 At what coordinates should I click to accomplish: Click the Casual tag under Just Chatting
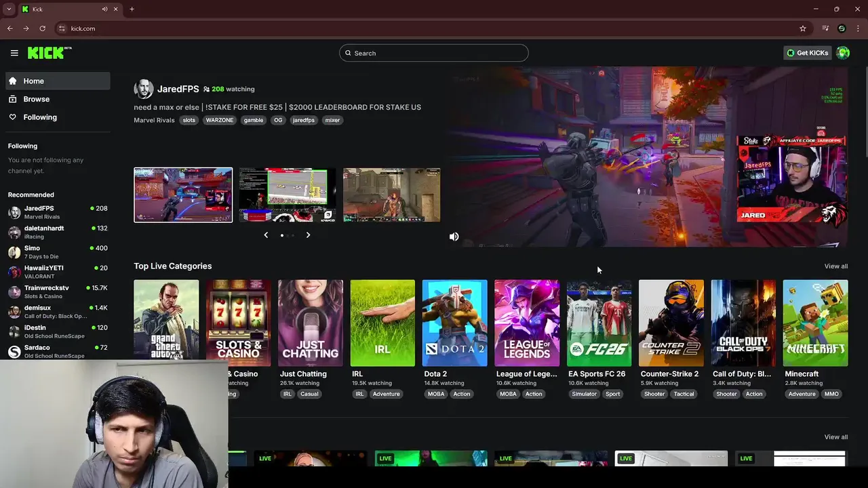click(309, 394)
